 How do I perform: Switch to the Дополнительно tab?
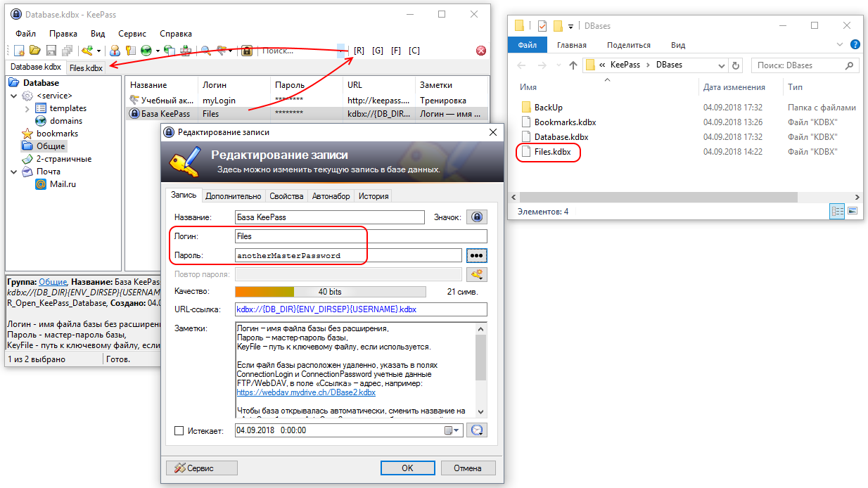234,196
